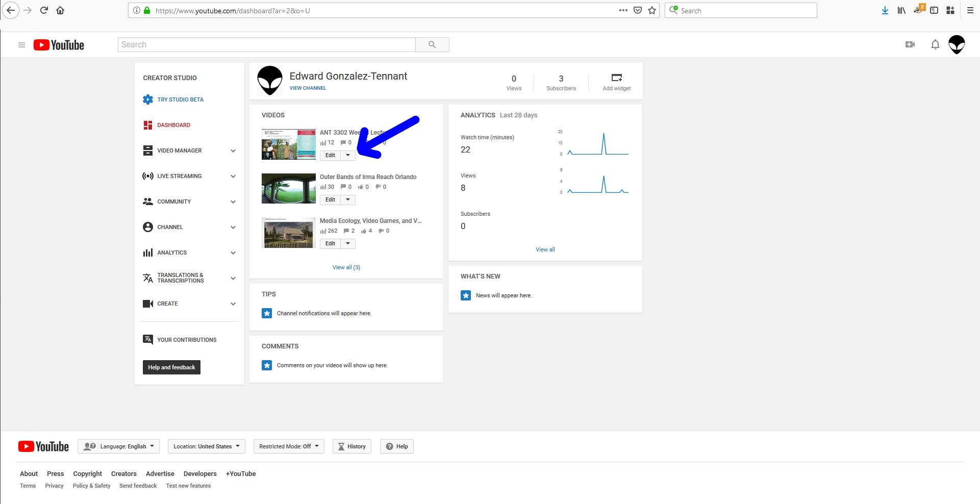The image size is (980, 504).
Task: Click the Firefox bookmark star icon
Action: point(651,11)
